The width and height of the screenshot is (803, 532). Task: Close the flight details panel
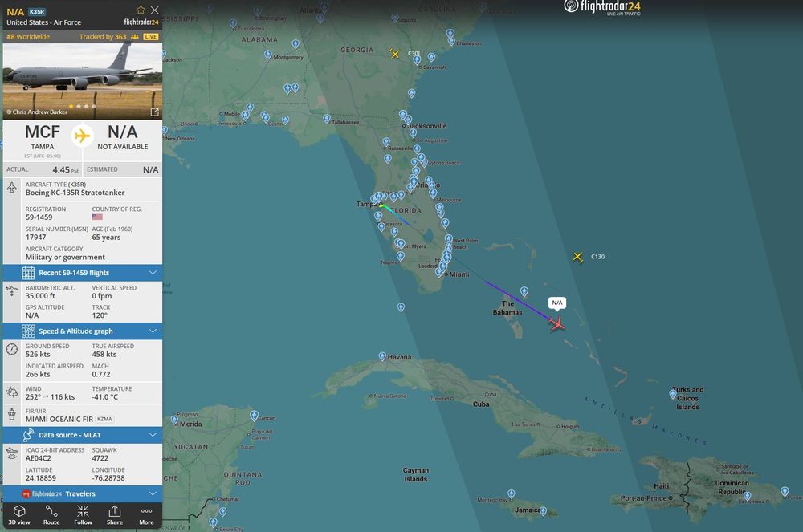click(155, 10)
